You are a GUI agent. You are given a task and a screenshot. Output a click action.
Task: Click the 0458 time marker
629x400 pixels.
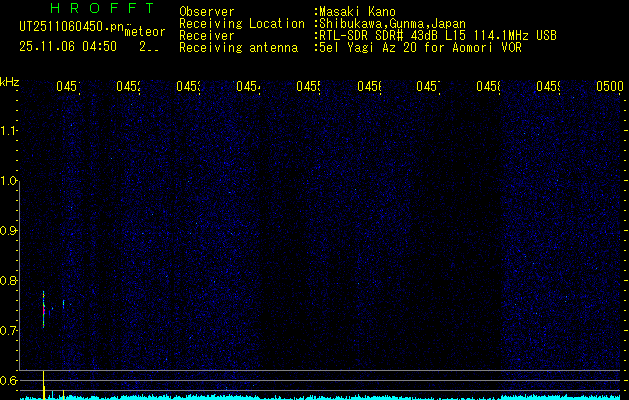click(488, 86)
